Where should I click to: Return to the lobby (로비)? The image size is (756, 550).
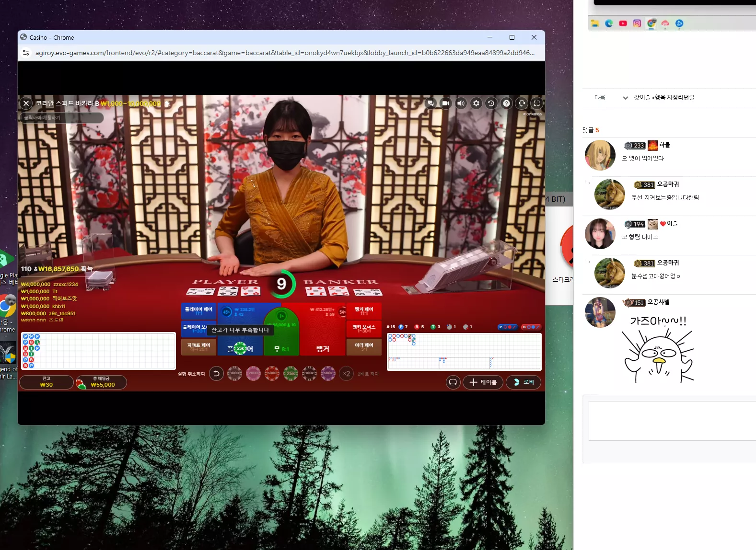[x=523, y=382]
